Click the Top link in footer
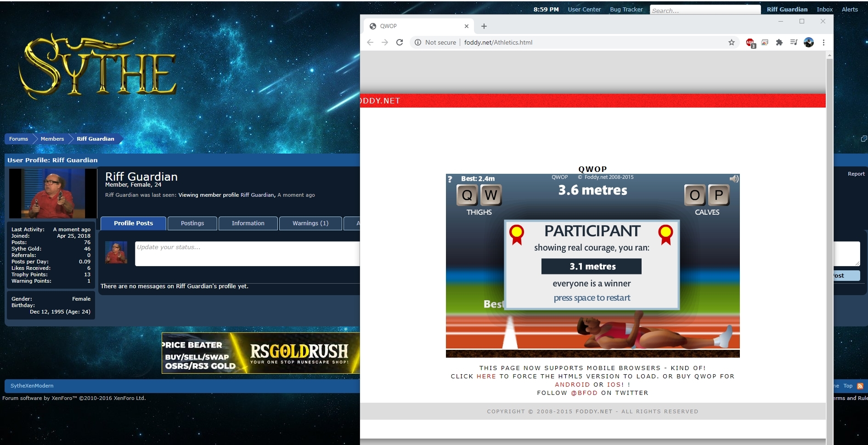 (x=848, y=386)
